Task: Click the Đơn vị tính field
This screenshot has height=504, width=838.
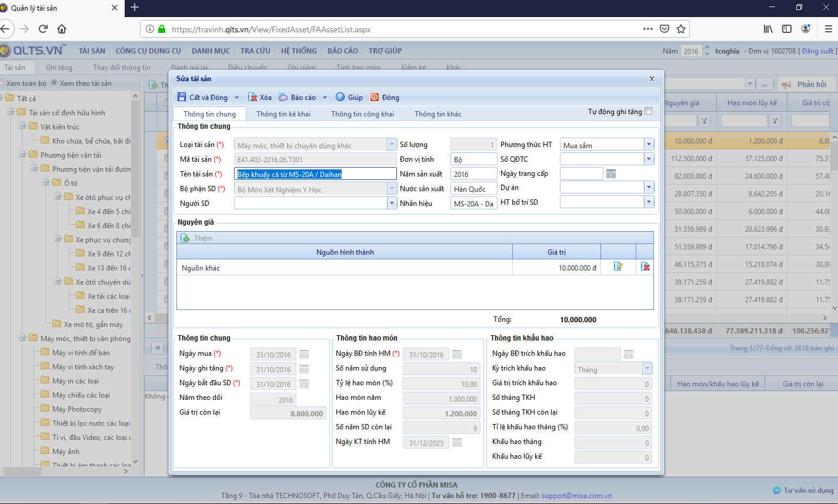Action: coord(474,159)
